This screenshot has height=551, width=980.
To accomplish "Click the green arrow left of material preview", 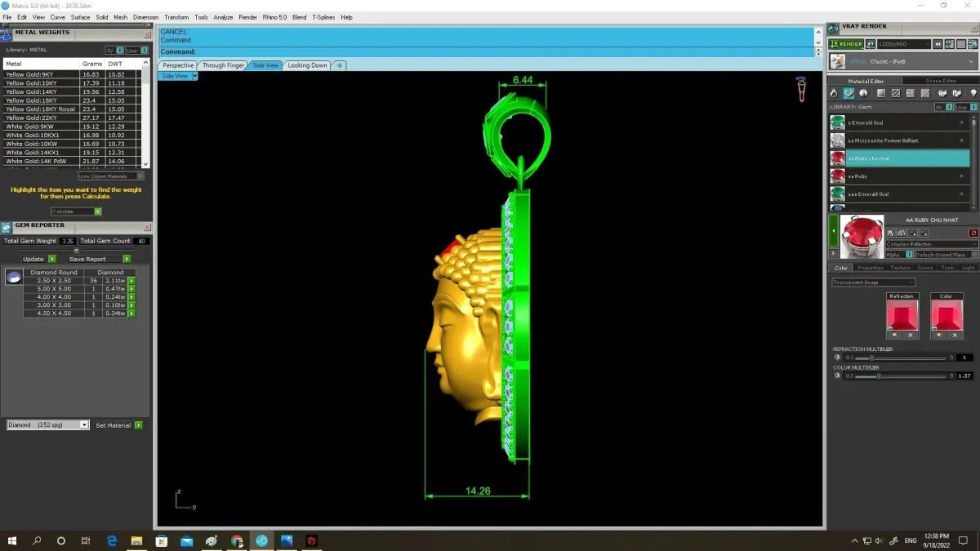I will (833, 231).
